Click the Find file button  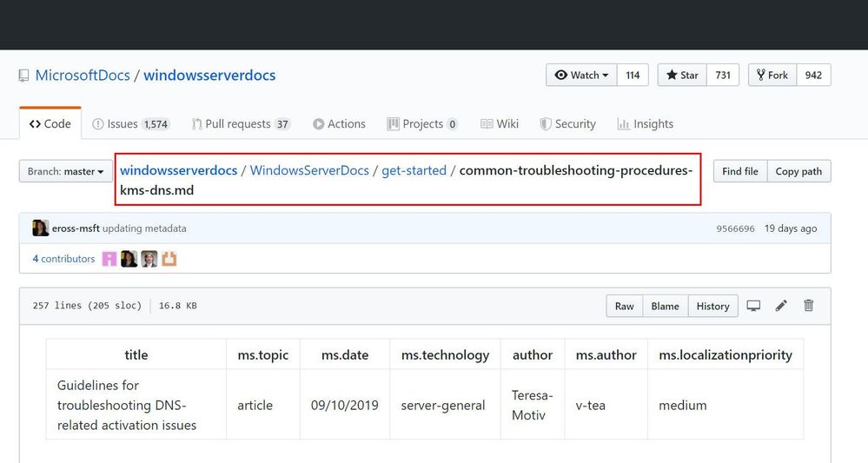point(740,171)
